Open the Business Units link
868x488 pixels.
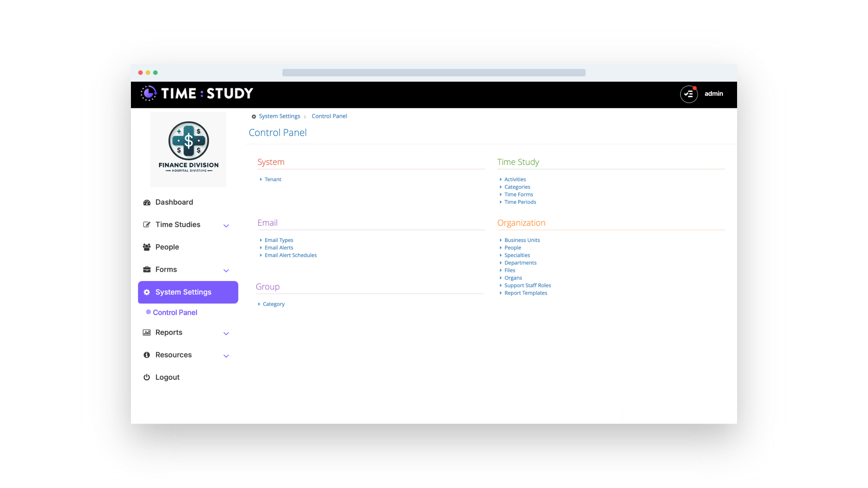pos(522,240)
